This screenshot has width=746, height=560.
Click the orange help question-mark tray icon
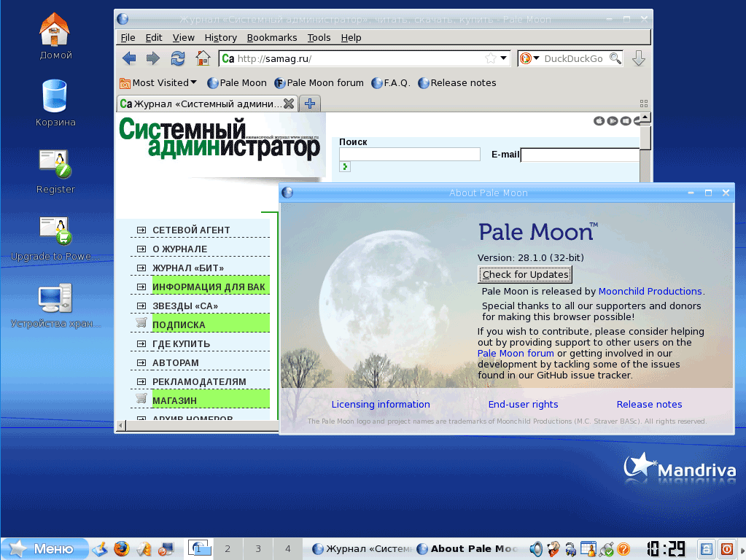[x=623, y=549]
